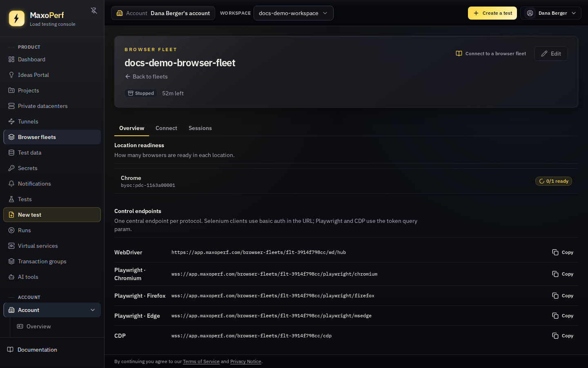Open the Terms of Service link
Image resolution: width=588 pixels, height=368 pixels.
(201, 361)
